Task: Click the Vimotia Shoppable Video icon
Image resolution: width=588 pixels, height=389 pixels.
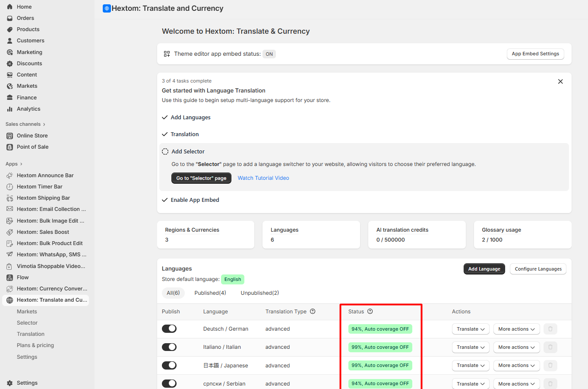Action: [9, 266]
